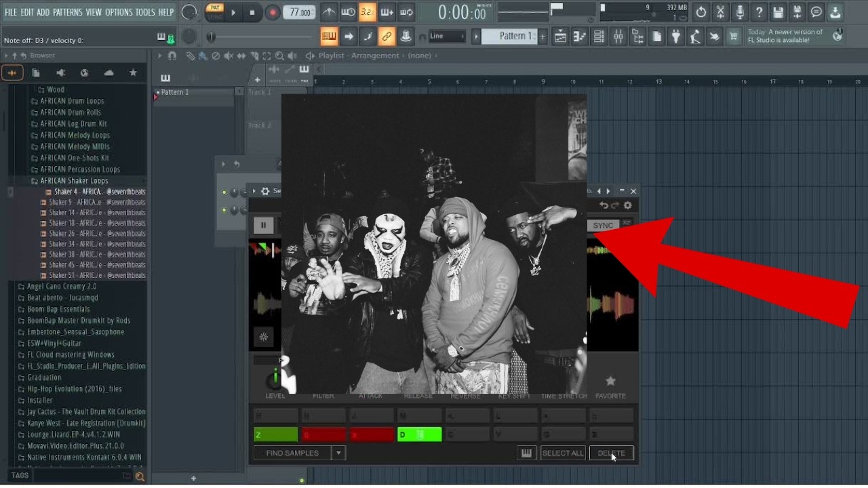868x488 pixels.
Task: Enable countdown before recording
Action: tap(368, 12)
